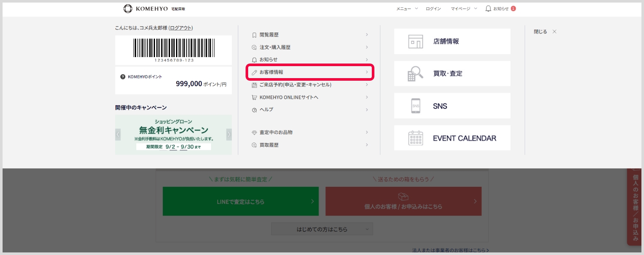Screen dimensions: 644x255
Task: Expand the マイページ dropdown in header
Action: [464, 9]
